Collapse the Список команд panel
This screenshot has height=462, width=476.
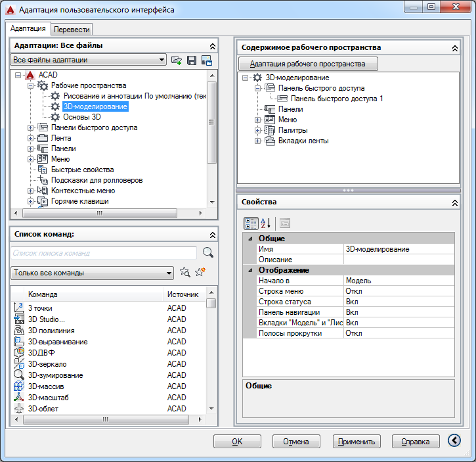[x=213, y=235]
